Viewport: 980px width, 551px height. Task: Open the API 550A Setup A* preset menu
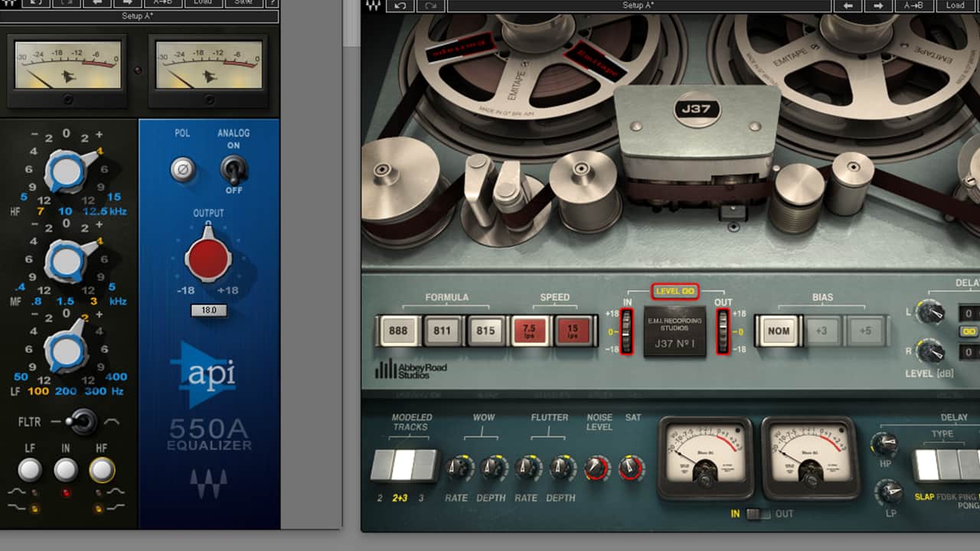(x=138, y=16)
